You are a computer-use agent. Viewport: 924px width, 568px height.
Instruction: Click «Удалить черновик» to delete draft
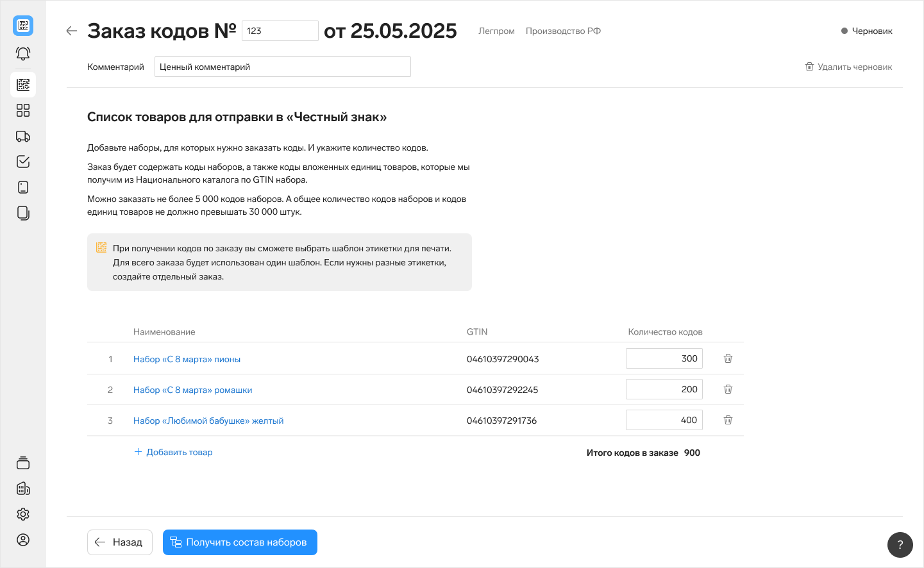coord(848,67)
